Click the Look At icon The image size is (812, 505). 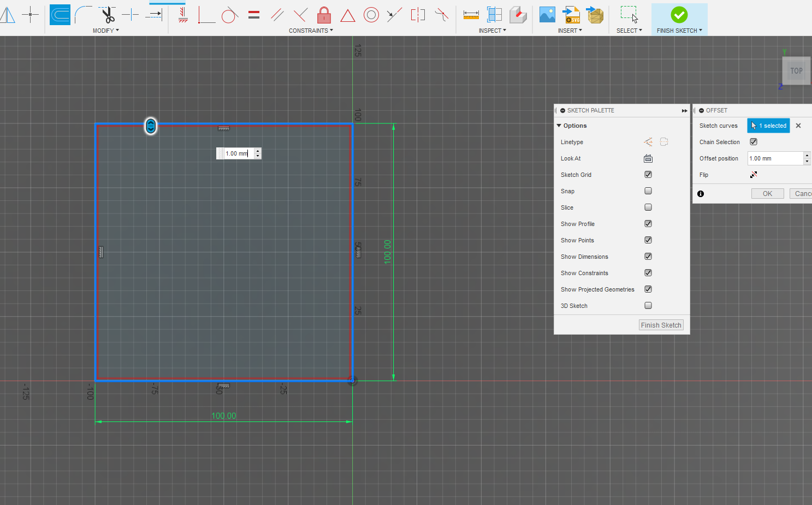(648, 158)
